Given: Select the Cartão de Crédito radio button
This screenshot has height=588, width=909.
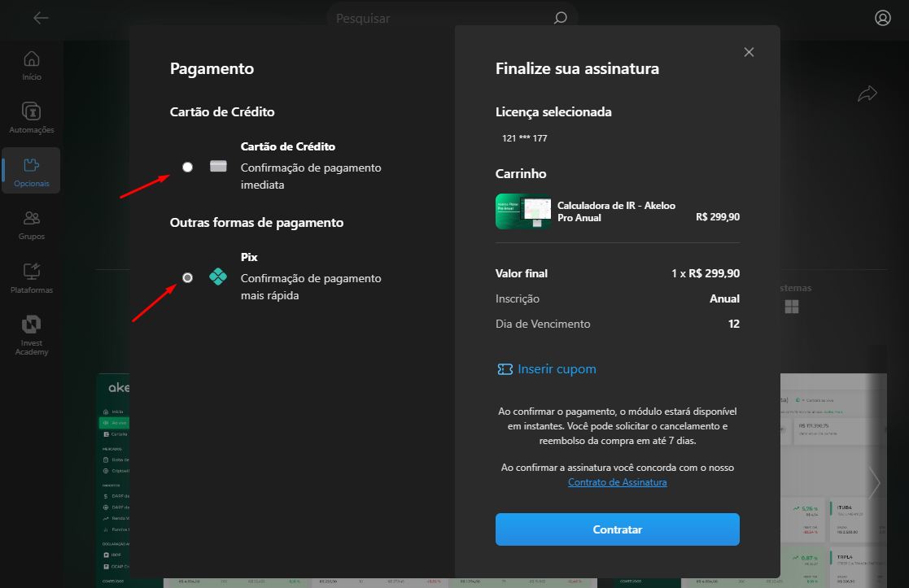Looking at the screenshot, I should [x=187, y=167].
